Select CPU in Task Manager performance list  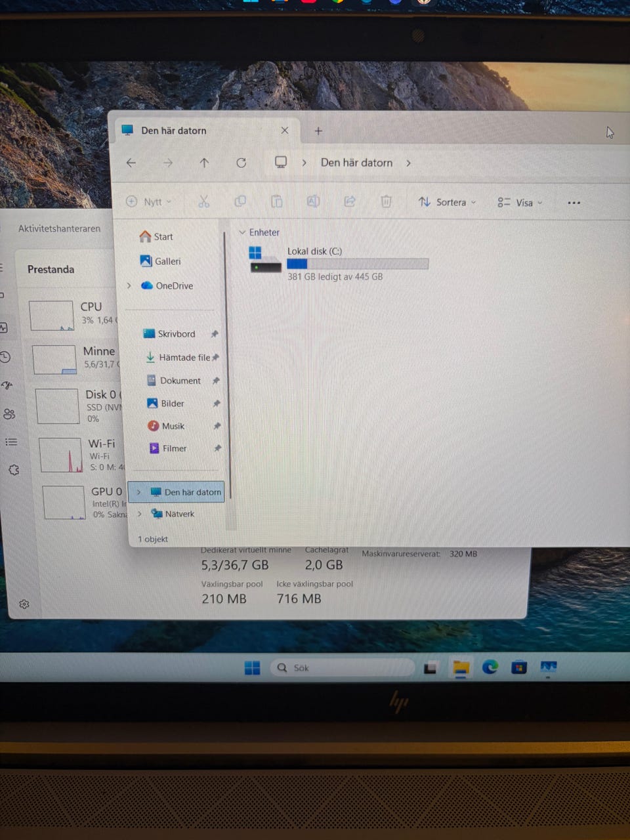pyautogui.click(x=72, y=314)
